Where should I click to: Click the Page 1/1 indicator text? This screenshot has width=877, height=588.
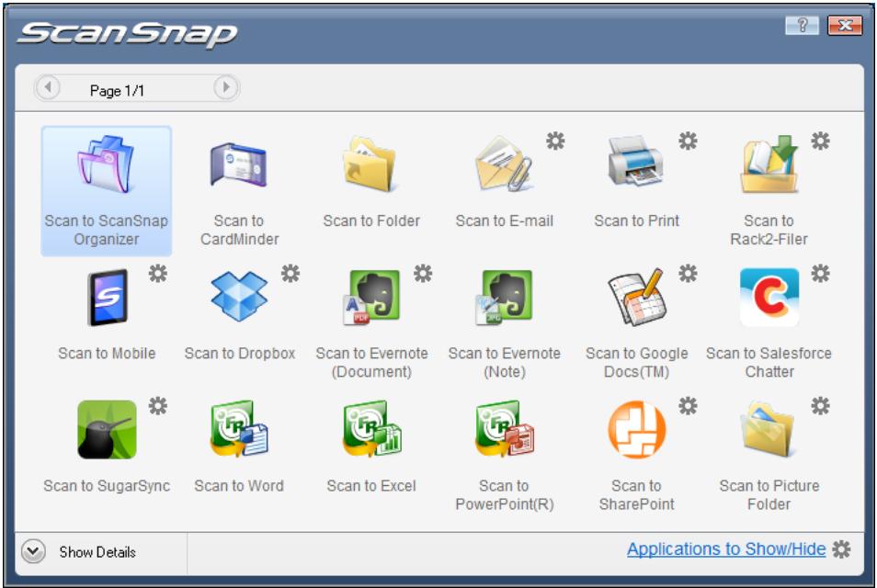click(x=117, y=91)
